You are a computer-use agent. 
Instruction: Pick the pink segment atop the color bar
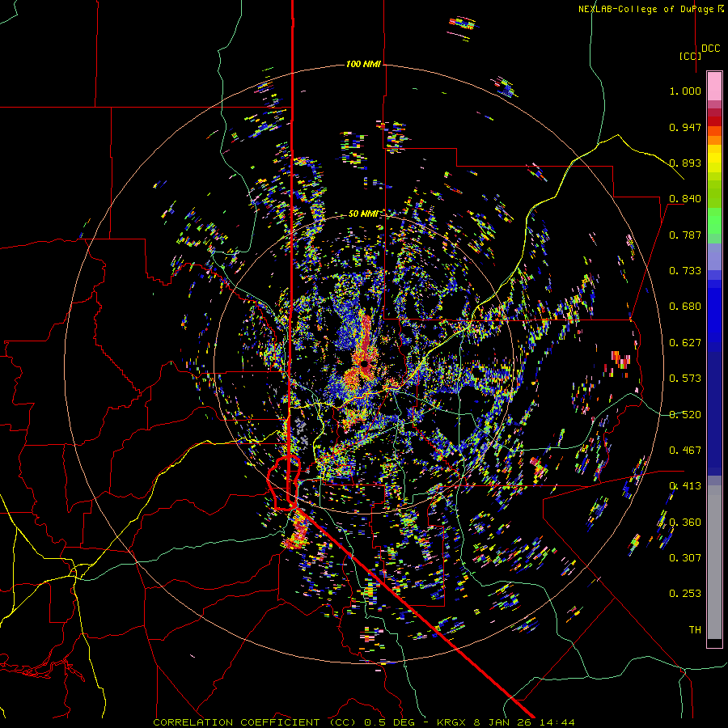click(714, 86)
